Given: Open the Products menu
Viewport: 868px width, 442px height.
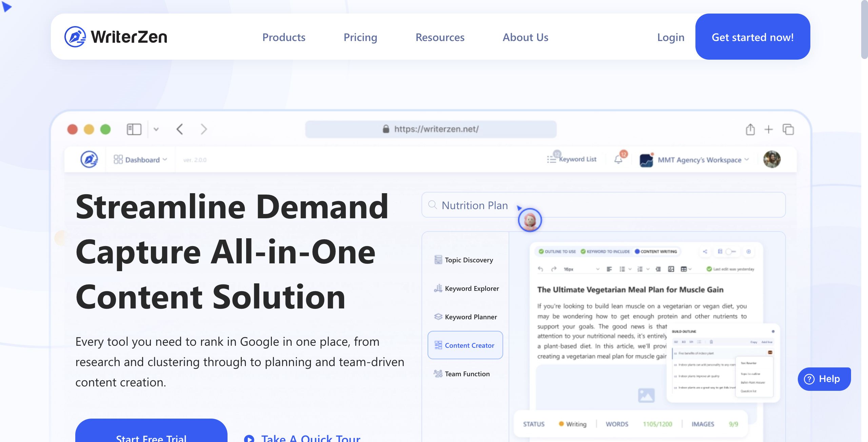Looking at the screenshot, I should coord(284,37).
